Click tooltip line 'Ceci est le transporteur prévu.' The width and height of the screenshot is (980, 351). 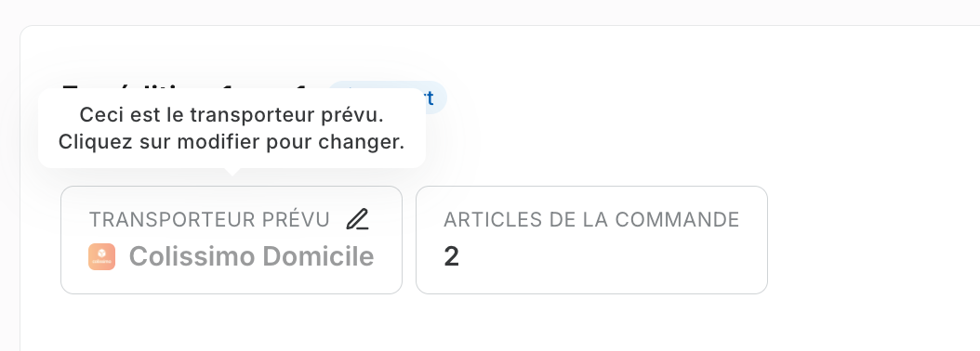coord(232,115)
